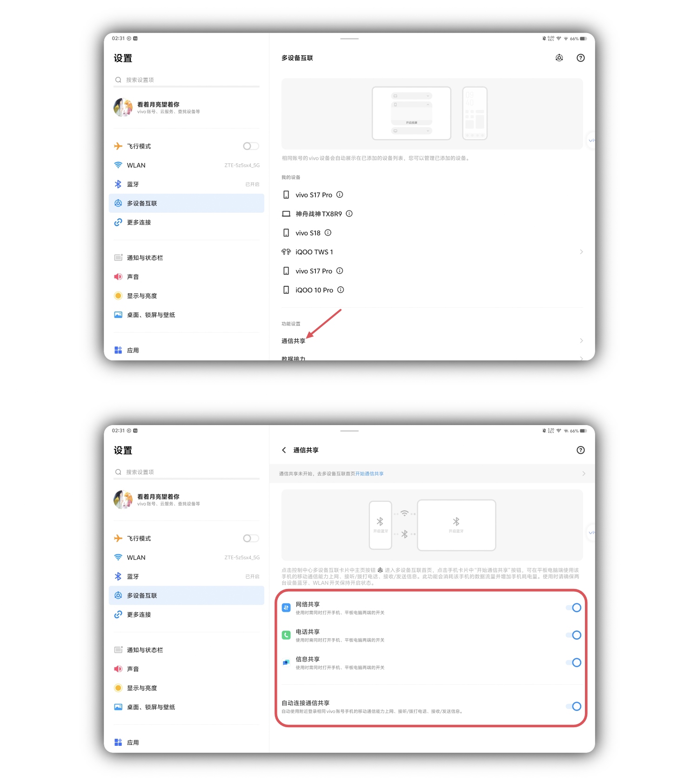Tap Bluetooth pairing illustration on 通信共享 page
Image resolution: width=698 pixels, height=784 pixels.
[432, 525]
